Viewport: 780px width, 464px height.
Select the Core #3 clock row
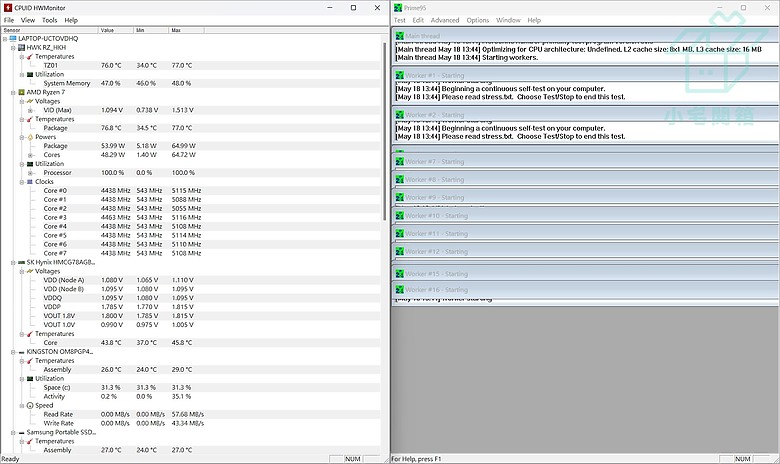click(191, 218)
